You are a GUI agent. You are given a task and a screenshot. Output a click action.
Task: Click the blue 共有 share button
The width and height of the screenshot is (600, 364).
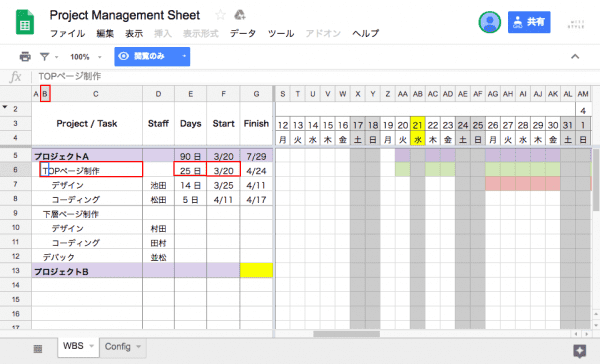(x=529, y=22)
